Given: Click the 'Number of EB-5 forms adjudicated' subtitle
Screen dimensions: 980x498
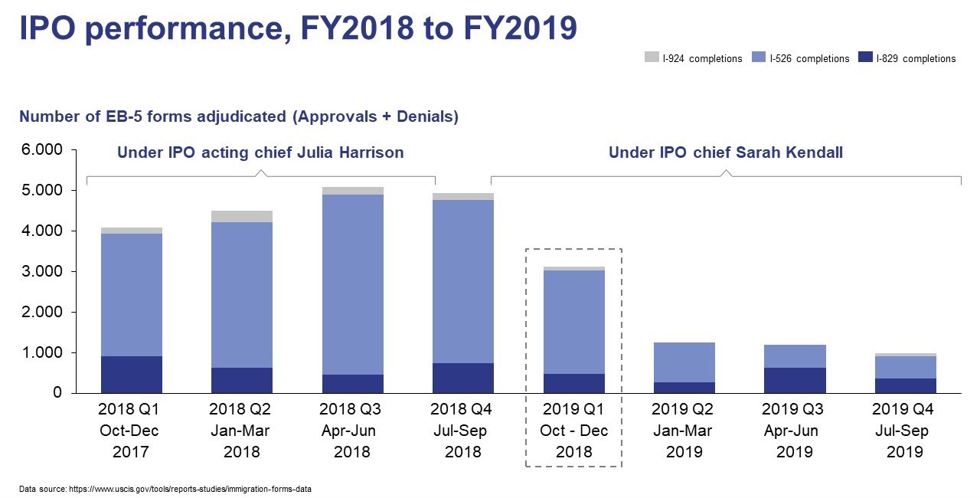Looking at the screenshot, I should coord(239,116).
